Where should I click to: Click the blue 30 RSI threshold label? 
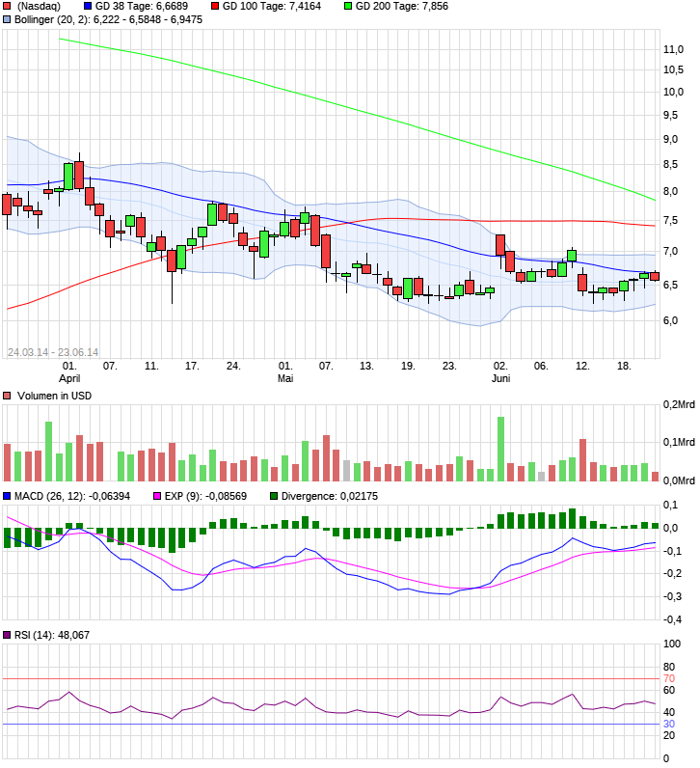tap(669, 724)
